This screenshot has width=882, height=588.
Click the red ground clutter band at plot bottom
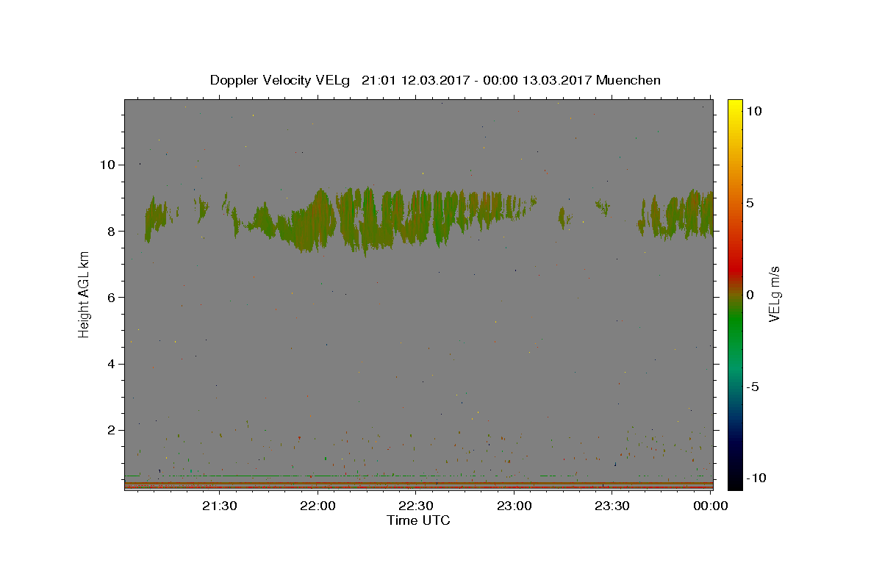tap(418, 485)
